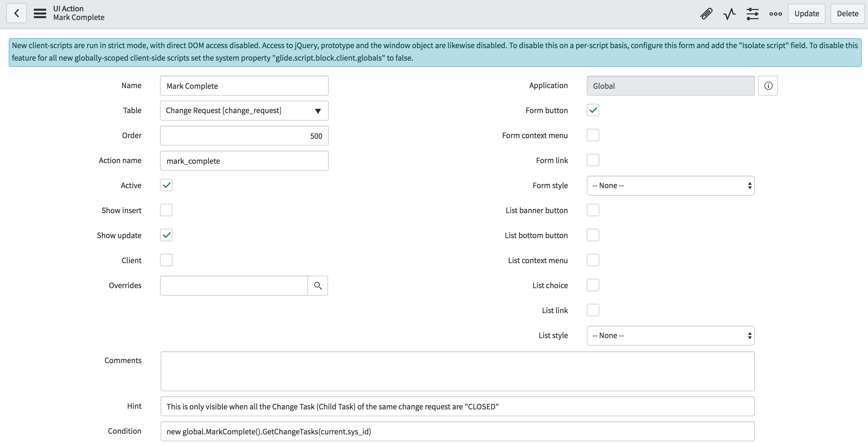Click the Order field showing 500

point(244,136)
